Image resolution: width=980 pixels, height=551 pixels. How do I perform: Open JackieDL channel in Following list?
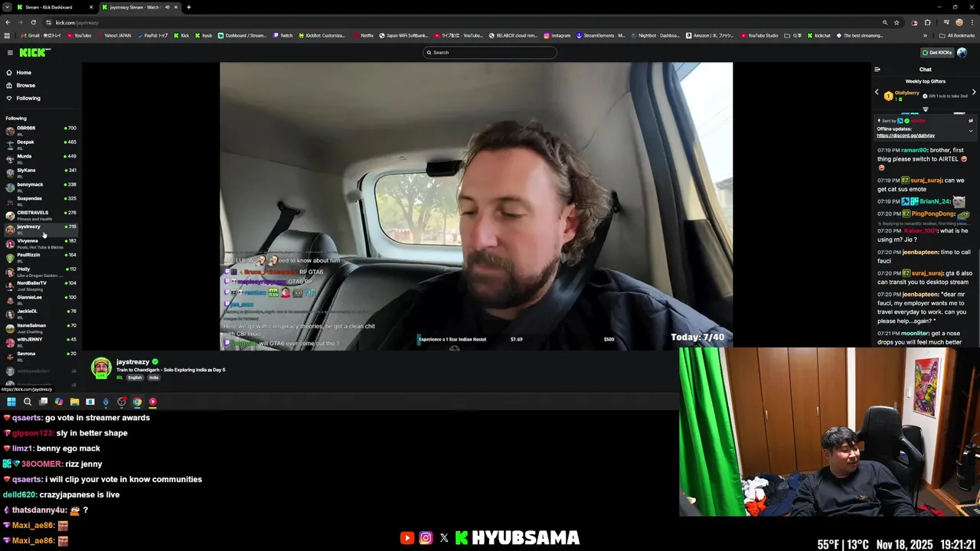coord(40,314)
